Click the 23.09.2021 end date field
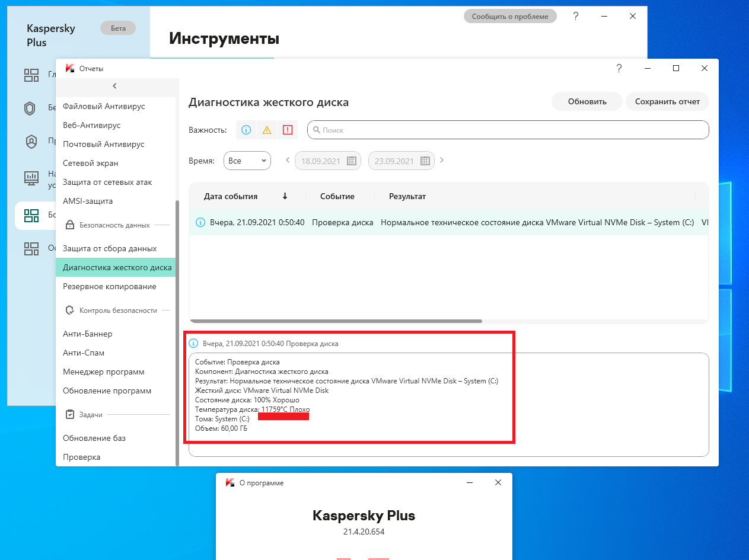This screenshot has width=749, height=560. 401,161
